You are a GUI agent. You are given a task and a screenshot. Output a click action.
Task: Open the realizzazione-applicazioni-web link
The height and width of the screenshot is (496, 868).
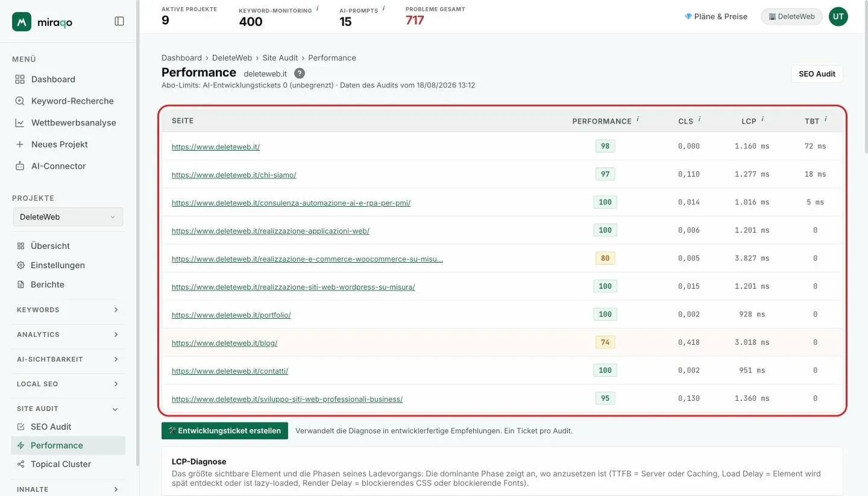pyautogui.click(x=271, y=231)
